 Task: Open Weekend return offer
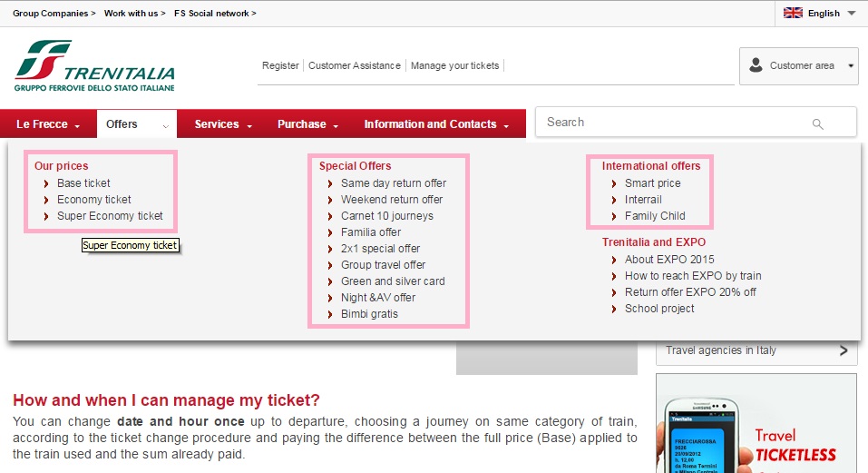pyautogui.click(x=392, y=200)
